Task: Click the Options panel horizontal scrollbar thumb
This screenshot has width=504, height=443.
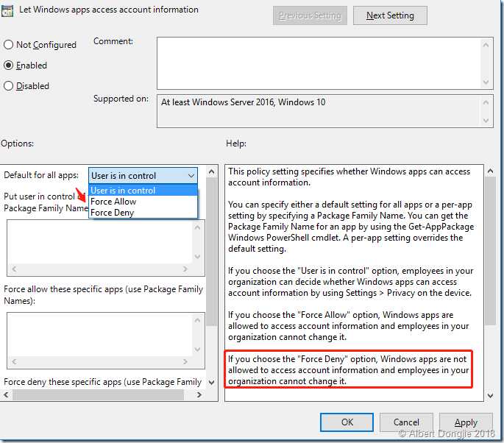Action: (x=99, y=394)
